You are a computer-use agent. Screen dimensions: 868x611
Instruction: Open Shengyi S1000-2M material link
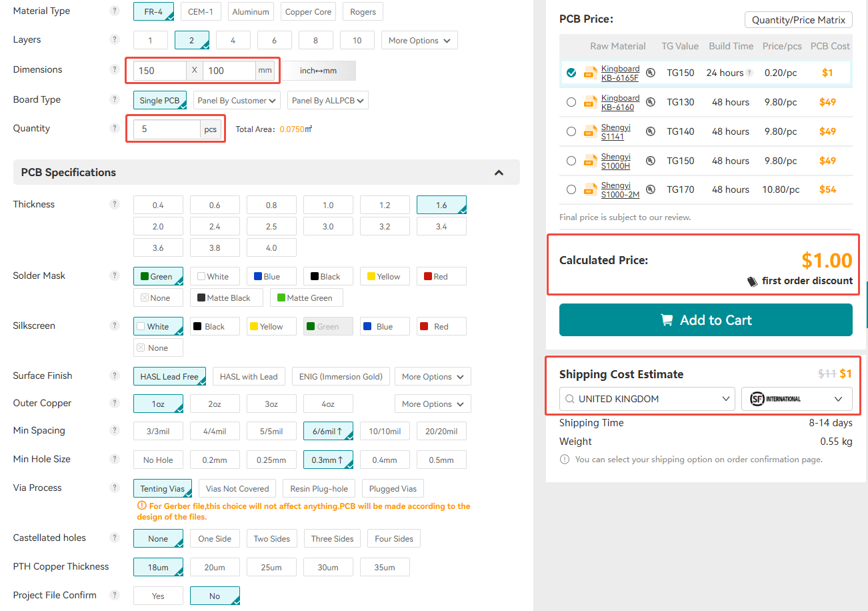click(620, 189)
